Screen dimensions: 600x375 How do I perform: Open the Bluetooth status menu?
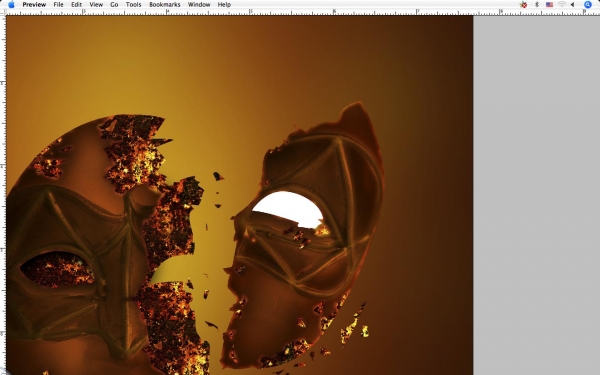click(x=537, y=5)
